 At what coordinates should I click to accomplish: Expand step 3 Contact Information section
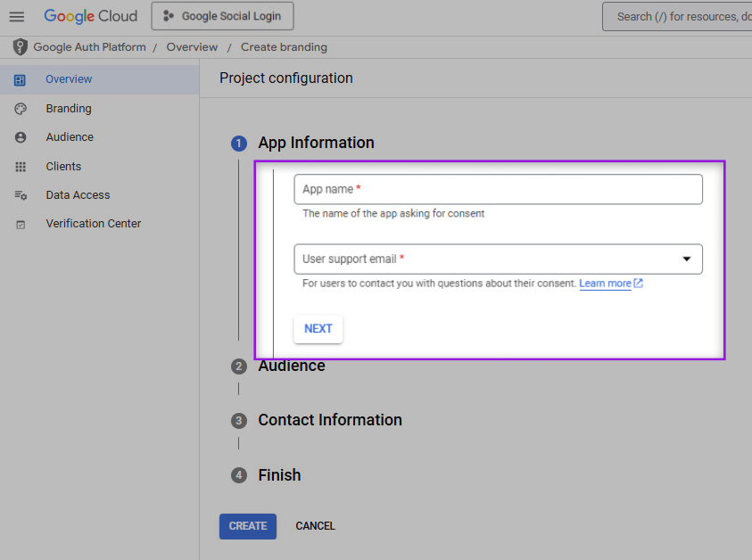[x=329, y=420]
